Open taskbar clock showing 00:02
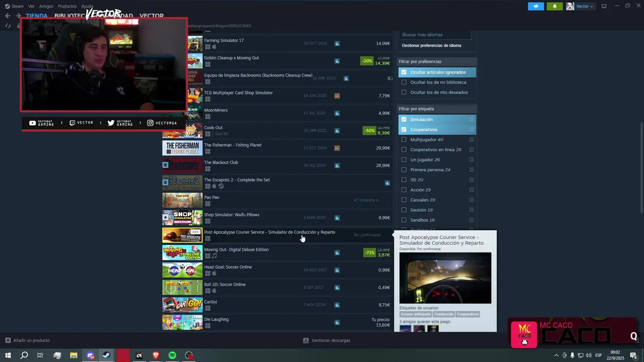 (x=615, y=355)
